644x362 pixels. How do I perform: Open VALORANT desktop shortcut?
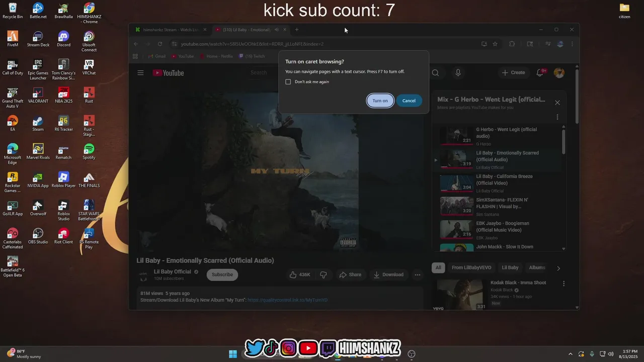pos(38,96)
